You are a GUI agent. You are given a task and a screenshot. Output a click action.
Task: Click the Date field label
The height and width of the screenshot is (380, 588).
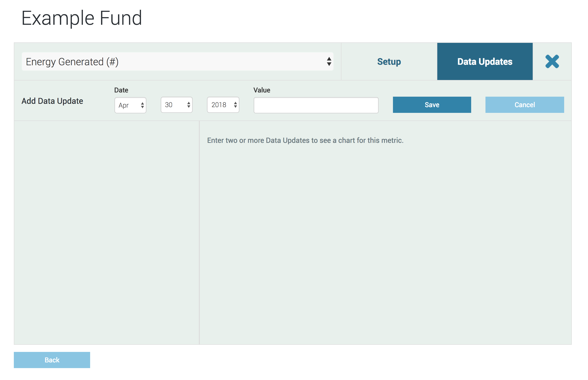pos(121,90)
